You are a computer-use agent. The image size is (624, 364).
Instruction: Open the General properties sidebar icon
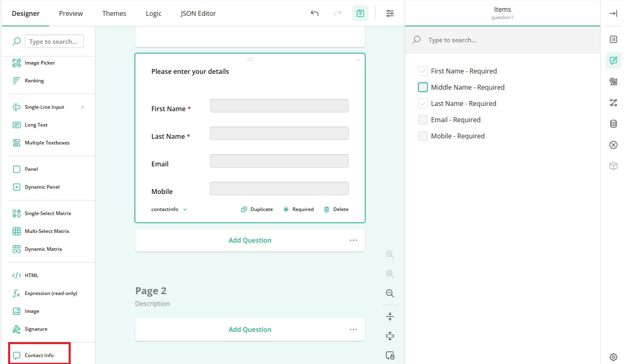point(613,39)
